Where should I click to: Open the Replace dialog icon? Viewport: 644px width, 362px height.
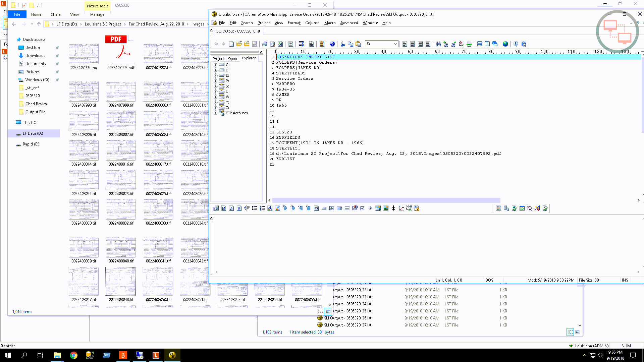coord(460,44)
